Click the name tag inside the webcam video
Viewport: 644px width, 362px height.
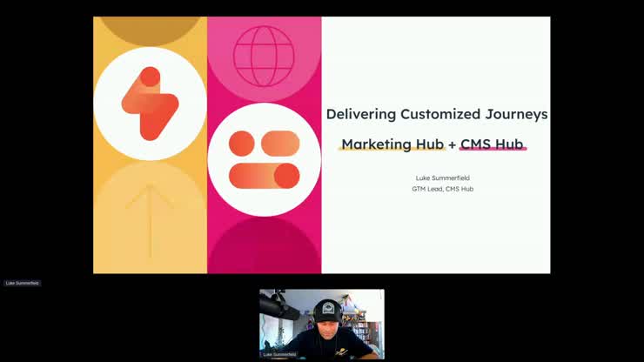click(x=278, y=355)
